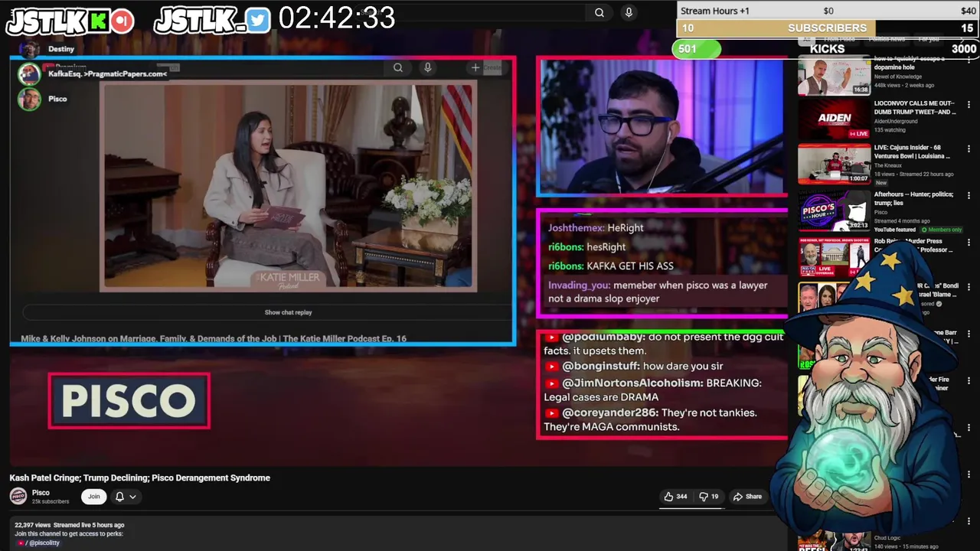The height and width of the screenshot is (551, 980).
Task: Click the Newel of Knowledge channel name
Action: point(897,77)
